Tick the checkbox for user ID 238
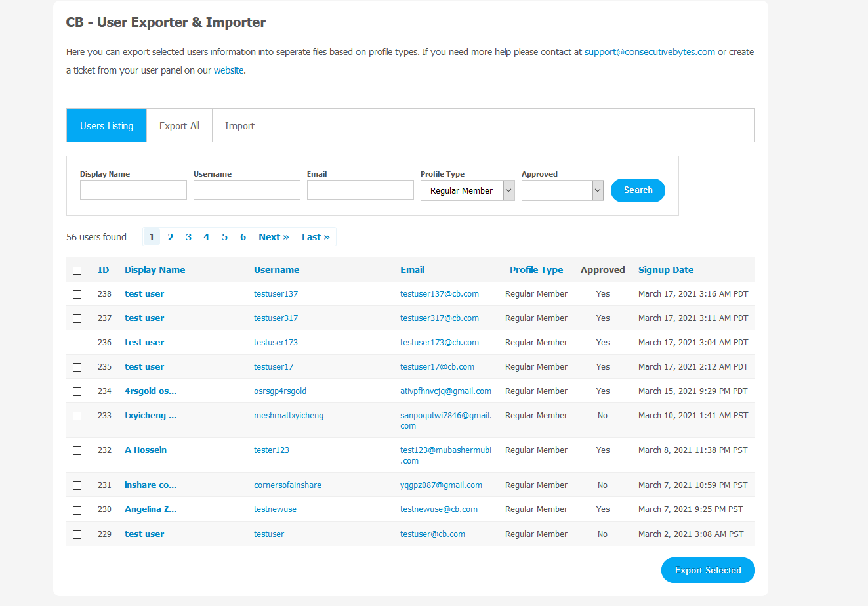Viewport: 868px width, 606px height. click(77, 295)
